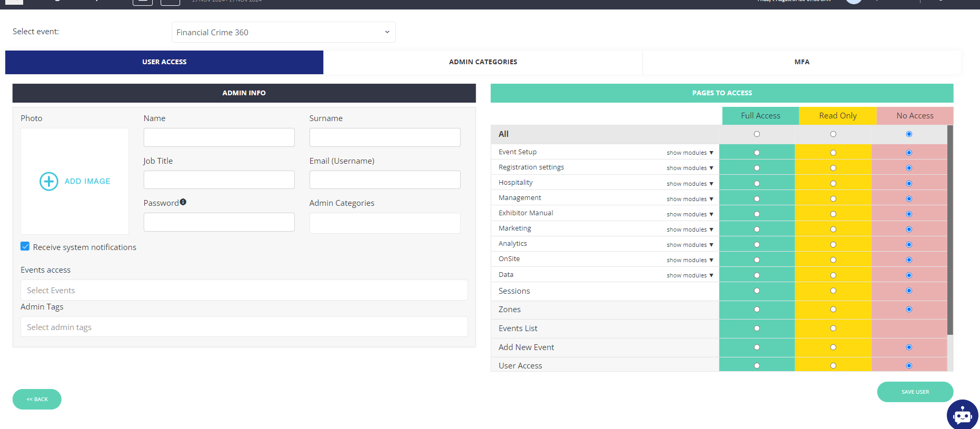Select Full Access radio for All
Image resolution: width=980 pixels, height=429 pixels.
click(757, 134)
